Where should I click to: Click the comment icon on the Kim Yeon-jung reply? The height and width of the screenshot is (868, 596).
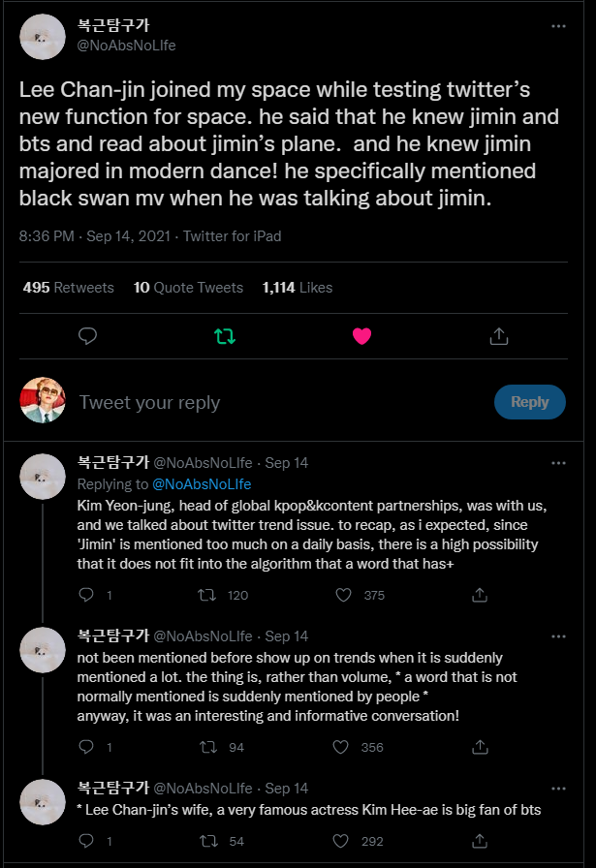pyautogui.click(x=85, y=595)
